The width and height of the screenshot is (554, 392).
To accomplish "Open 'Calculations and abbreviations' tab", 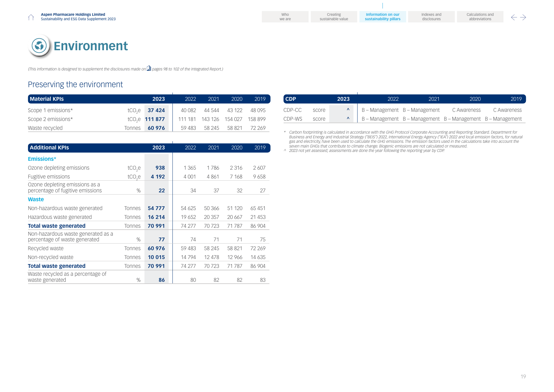I will click(480, 17).
